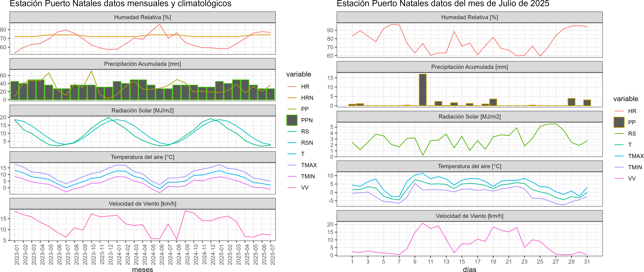The height and width of the screenshot is (272, 644).
Task: Click the 'variable' legend title of monthly chart
Action: [299, 74]
